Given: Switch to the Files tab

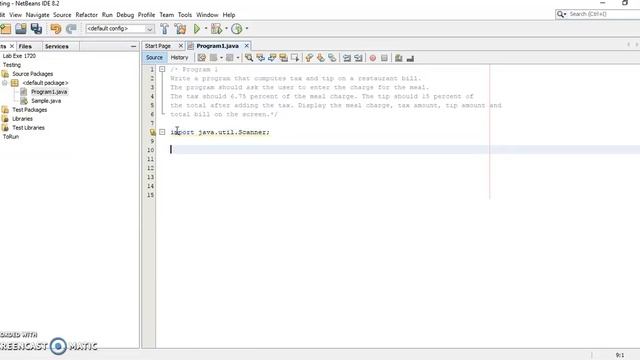Looking at the screenshot, I should click(x=25, y=47).
